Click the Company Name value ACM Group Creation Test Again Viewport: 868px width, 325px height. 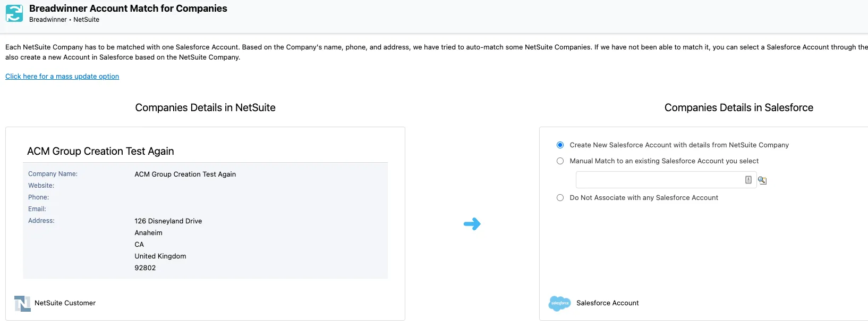pos(185,174)
